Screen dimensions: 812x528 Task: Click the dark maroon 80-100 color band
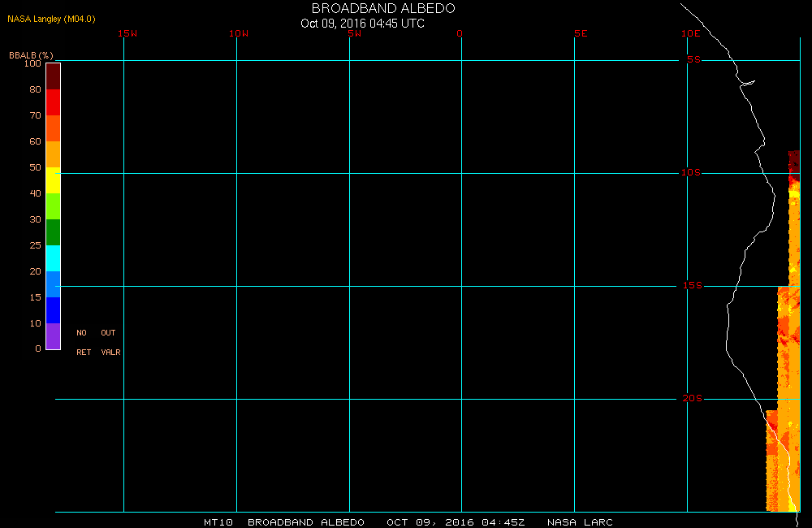54,76
